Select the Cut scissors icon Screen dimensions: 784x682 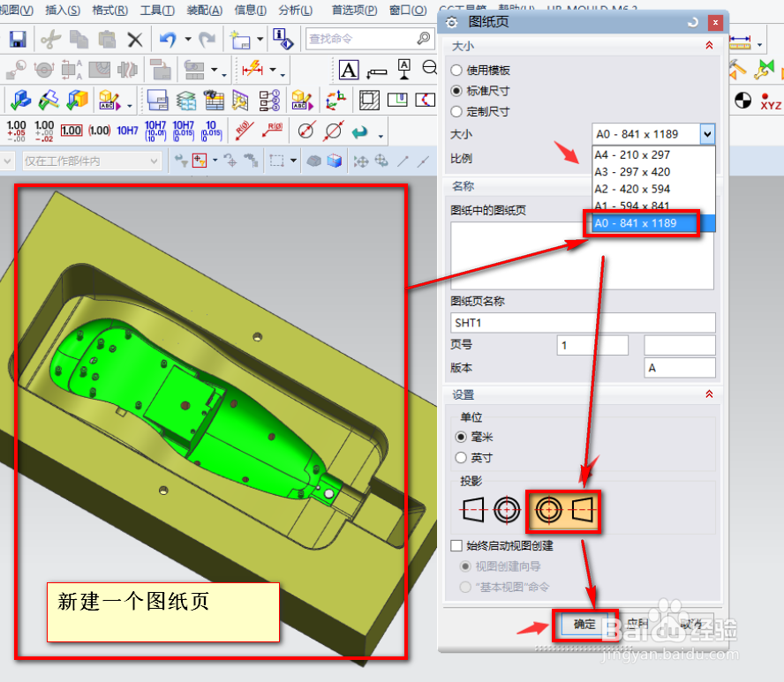[50, 39]
